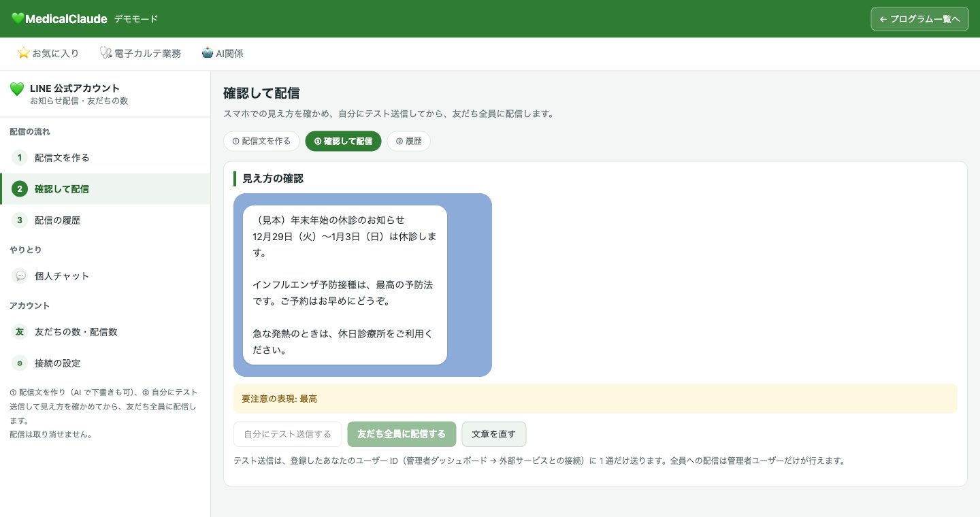The width and height of the screenshot is (980, 517).
Task: Click the LINE 公式アカウント sidebar header
Action: pyautogui.click(x=105, y=94)
